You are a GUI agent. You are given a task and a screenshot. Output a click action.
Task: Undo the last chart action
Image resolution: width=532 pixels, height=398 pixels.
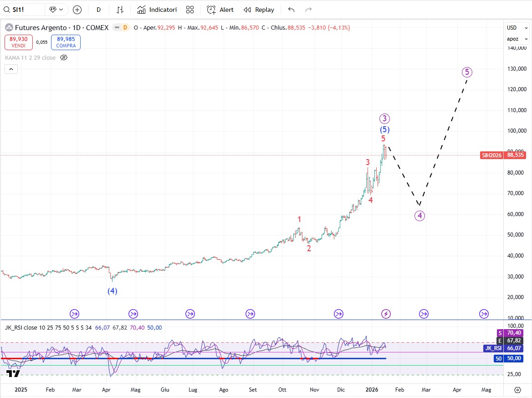point(291,10)
